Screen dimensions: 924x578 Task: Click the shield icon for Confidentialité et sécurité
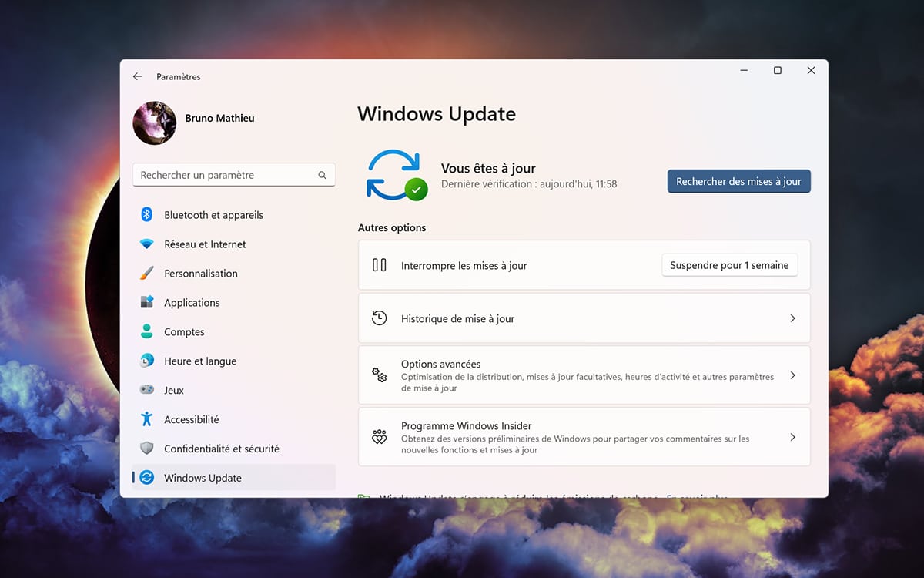click(x=146, y=449)
